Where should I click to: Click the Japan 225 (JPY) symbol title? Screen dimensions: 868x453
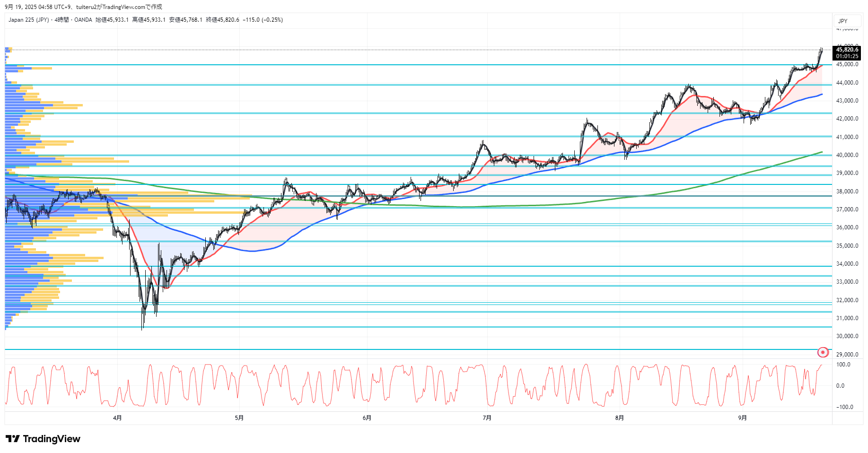click(x=28, y=20)
